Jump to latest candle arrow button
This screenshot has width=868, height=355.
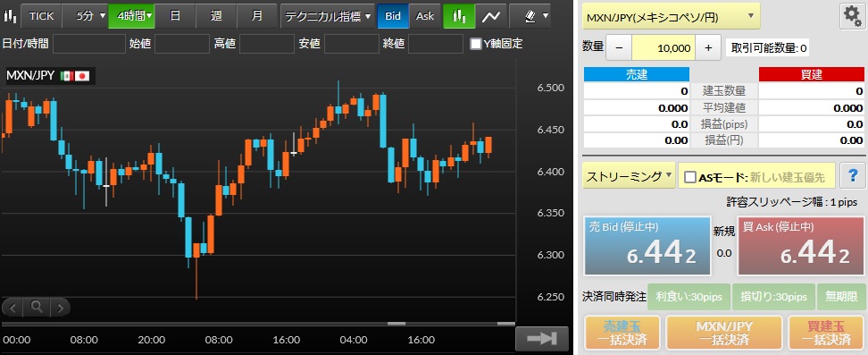point(541,338)
